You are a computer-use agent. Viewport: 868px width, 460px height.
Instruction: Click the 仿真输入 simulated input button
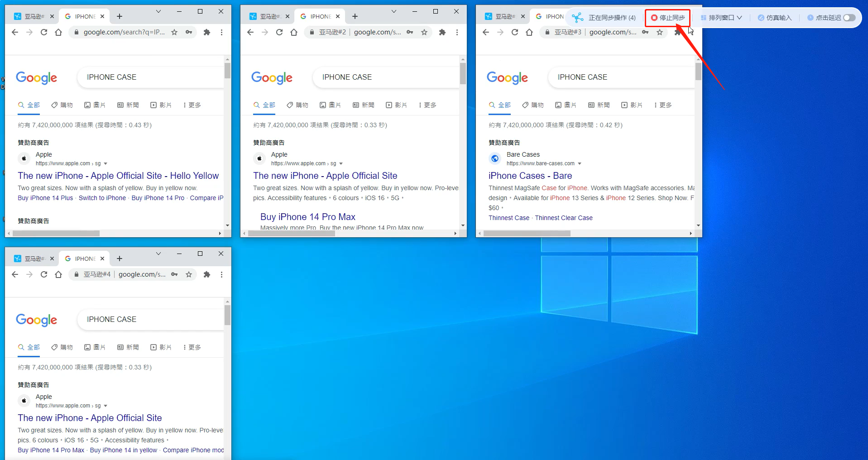tap(775, 18)
